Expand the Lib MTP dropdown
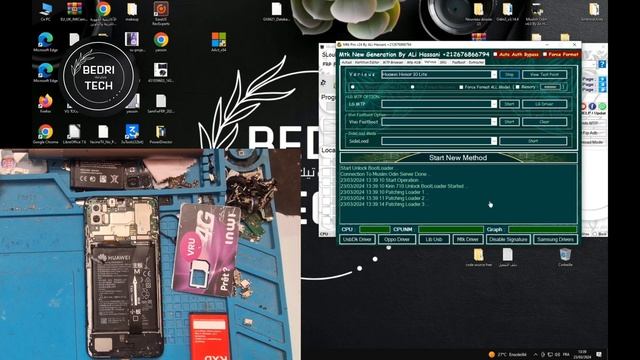640x360 pixels. coord(493,104)
